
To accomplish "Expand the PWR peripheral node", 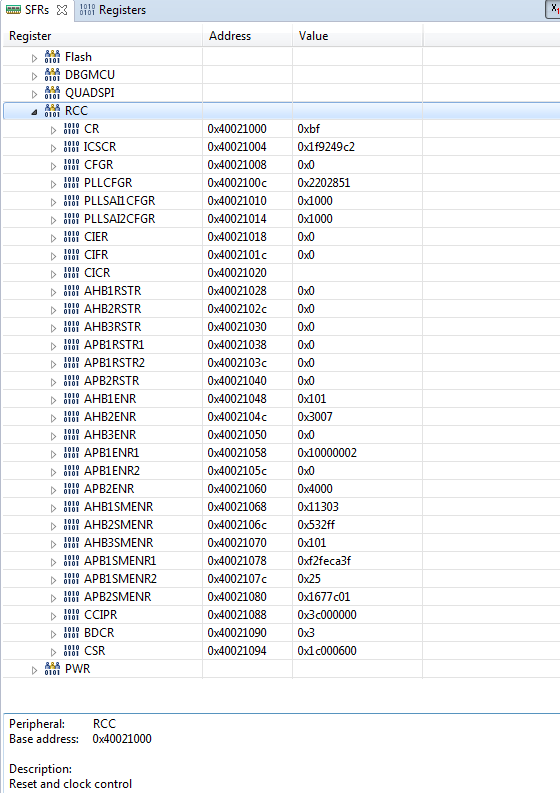I will (x=34, y=670).
